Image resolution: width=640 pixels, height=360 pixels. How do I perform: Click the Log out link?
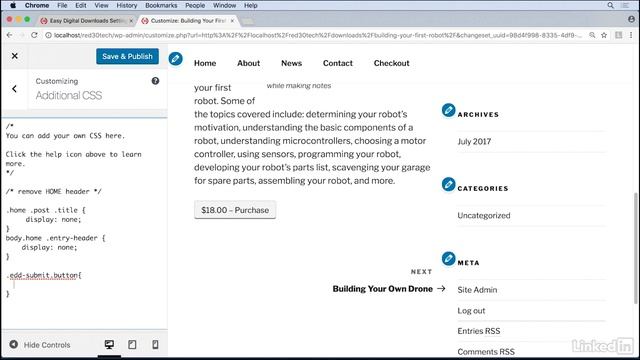coord(471,311)
